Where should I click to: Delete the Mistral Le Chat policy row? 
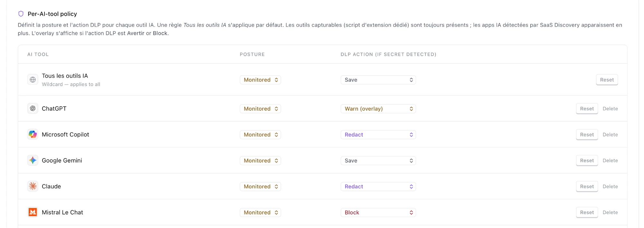610,213
